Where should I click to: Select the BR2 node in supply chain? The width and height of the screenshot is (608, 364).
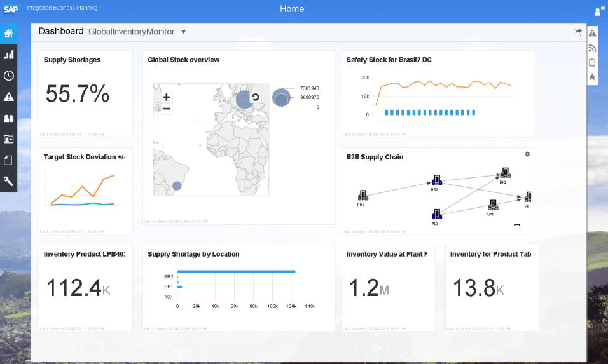click(x=437, y=180)
